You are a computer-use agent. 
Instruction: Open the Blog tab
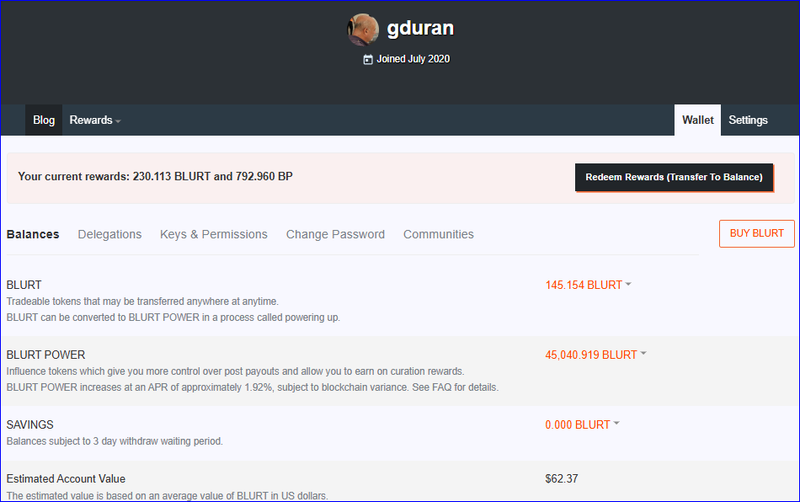[x=44, y=120]
